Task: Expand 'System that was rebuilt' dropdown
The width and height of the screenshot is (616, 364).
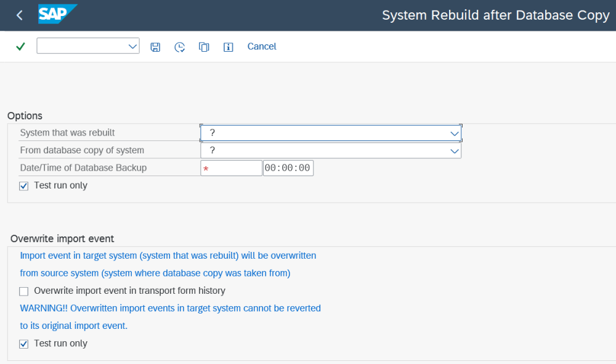Action: point(455,133)
